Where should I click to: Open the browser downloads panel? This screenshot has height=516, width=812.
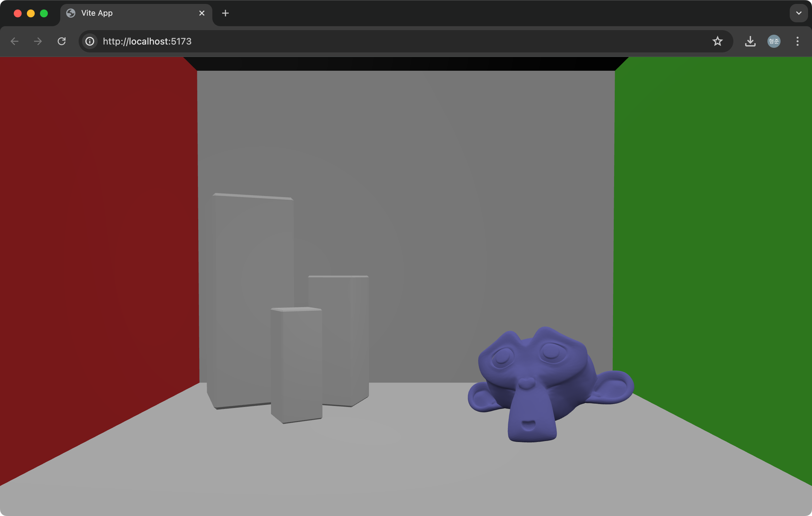click(750, 42)
